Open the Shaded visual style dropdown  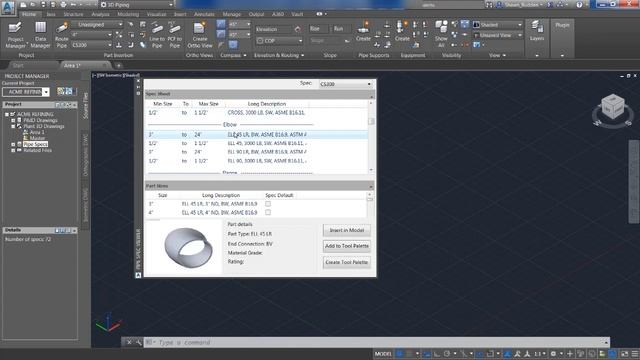(x=498, y=24)
